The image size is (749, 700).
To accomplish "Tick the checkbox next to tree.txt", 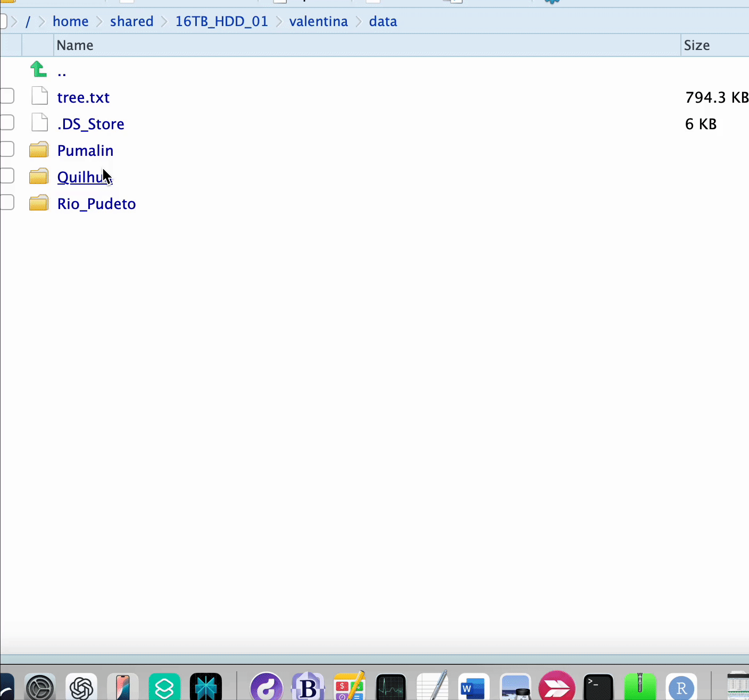I will pos(7,96).
